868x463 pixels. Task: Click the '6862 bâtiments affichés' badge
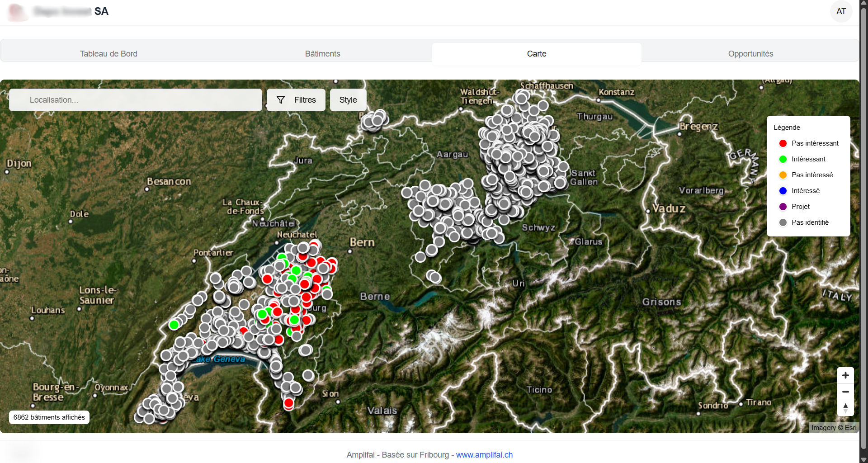point(48,417)
